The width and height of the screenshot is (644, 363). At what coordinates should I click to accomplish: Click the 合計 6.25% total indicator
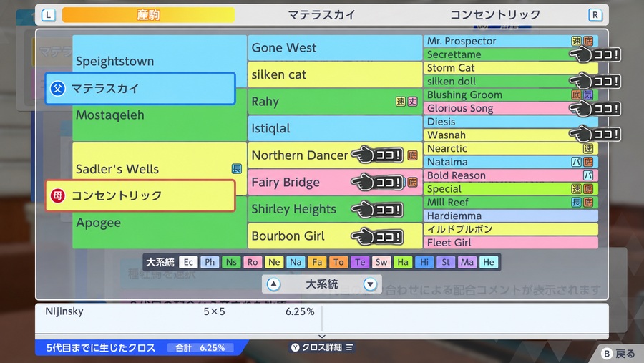200,348
